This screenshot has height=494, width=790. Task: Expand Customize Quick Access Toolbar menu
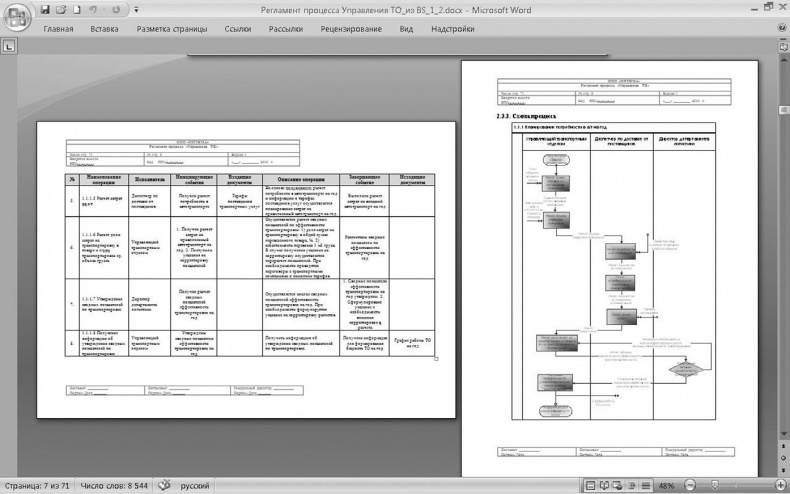[x=134, y=9]
